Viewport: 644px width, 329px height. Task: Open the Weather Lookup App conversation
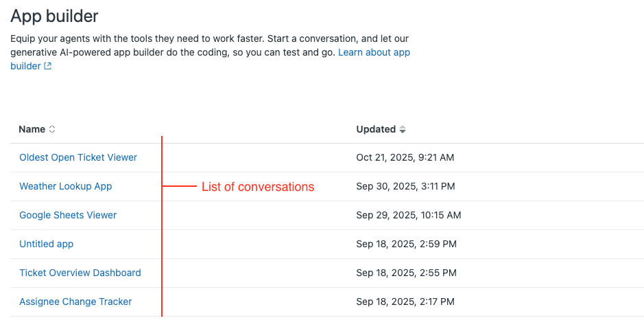click(66, 186)
